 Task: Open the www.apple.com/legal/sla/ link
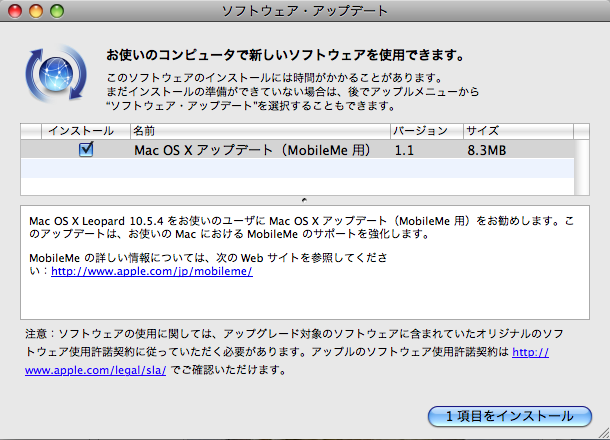click(96, 370)
